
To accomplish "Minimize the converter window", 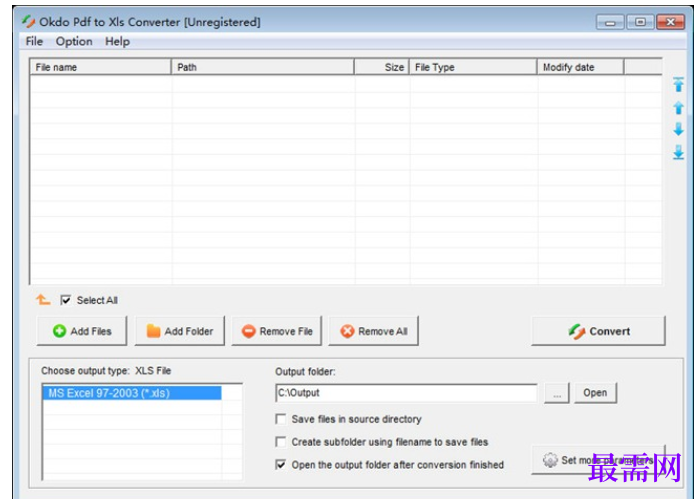I will (x=610, y=22).
